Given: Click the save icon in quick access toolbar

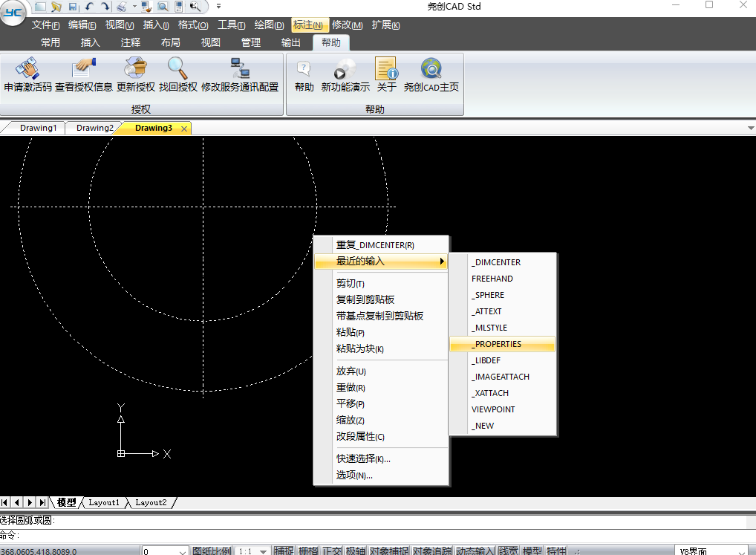Looking at the screenshot, I should tap(73, 7).
